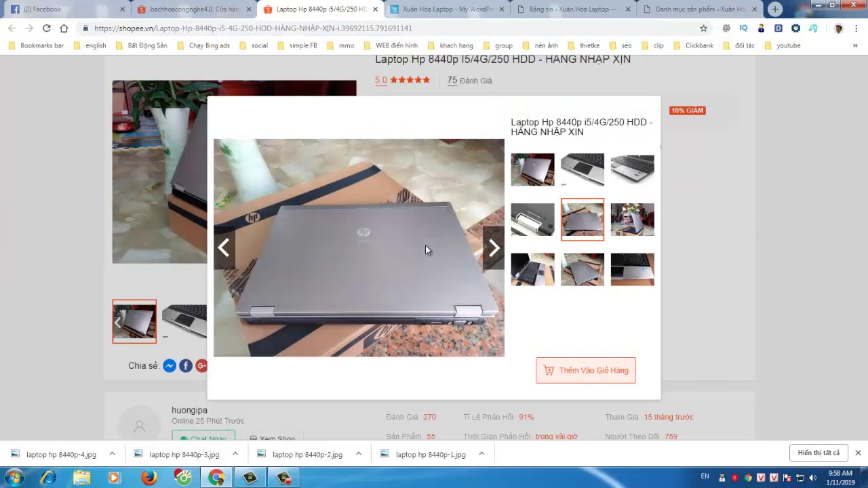Select the first popup thumbnail image
Viewport: 868px width, 488px height.
coord(532,169)
